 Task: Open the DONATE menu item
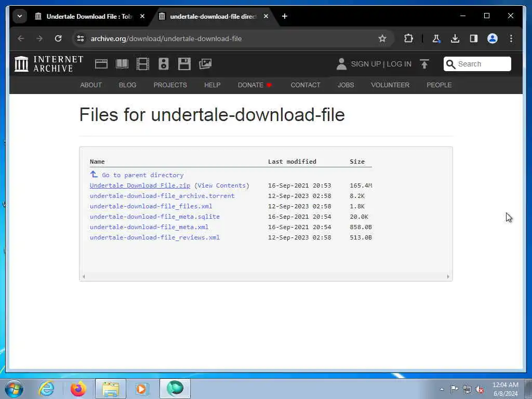[x=255, y=85]
